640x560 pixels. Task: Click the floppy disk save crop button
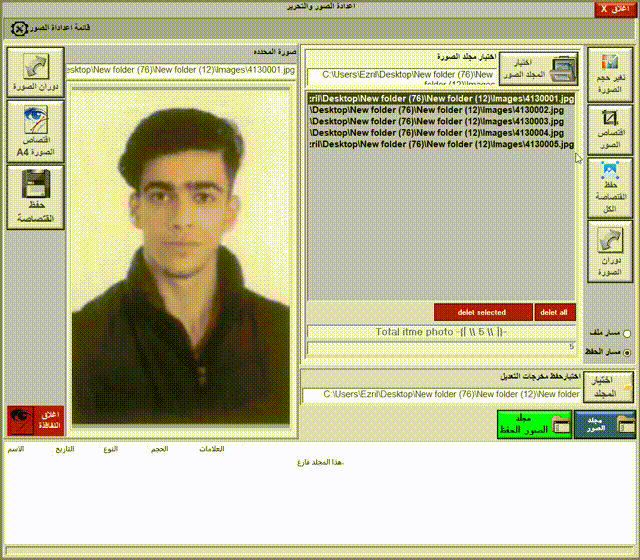[36, 196]
